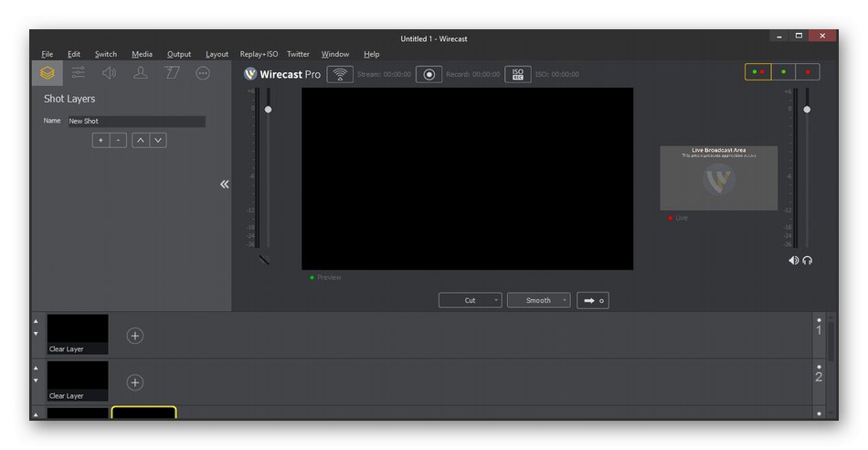Add a shot layer with plus button

point(101,140)
